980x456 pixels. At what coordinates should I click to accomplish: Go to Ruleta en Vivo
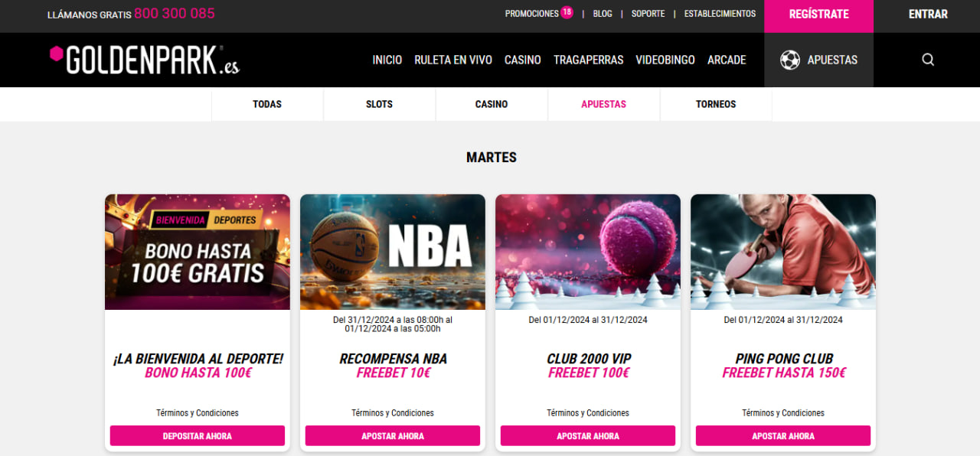coord(453,60)
